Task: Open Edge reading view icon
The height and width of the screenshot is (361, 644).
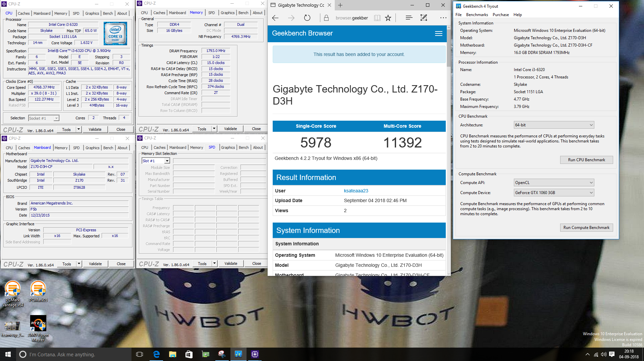Action: click(x=377, y=18)
